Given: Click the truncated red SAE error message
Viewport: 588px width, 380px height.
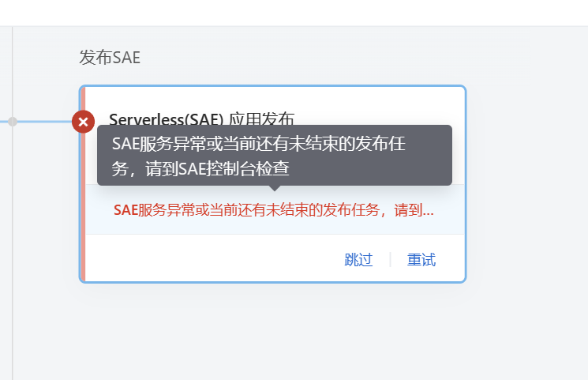Looking at the screenshot, I should click(274, 210).
